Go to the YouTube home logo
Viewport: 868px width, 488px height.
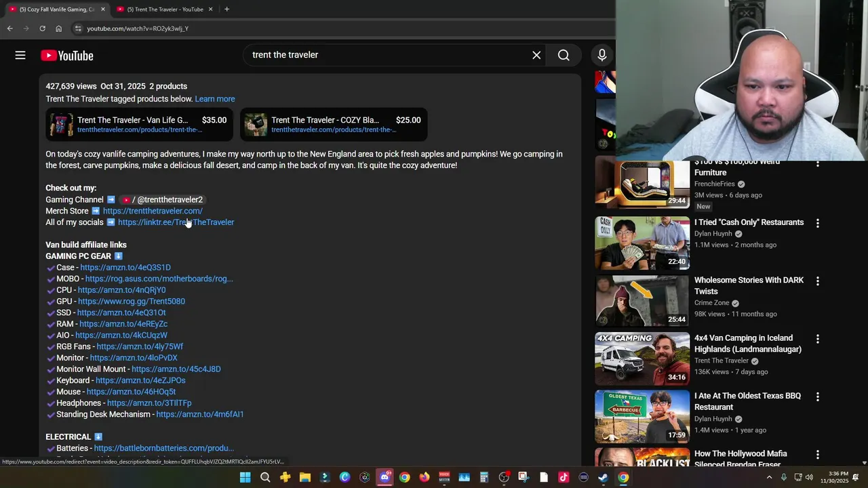coord(66,56)
